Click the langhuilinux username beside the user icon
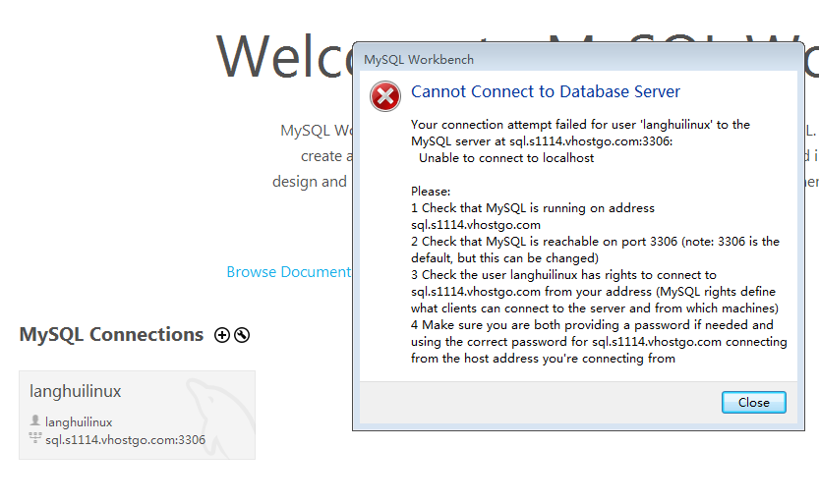Image resolution: width=819 pixels, height=504 pixels. coord(79,422)
